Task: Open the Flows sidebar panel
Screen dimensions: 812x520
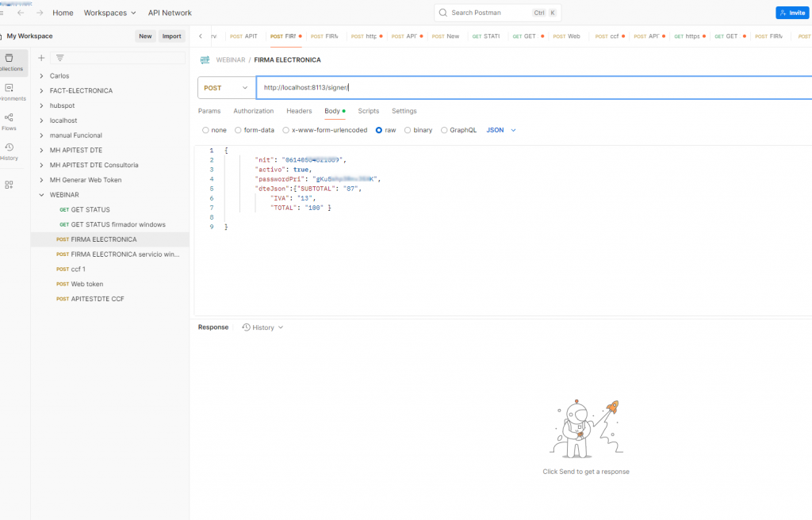Action: click(x=9, y=122)
